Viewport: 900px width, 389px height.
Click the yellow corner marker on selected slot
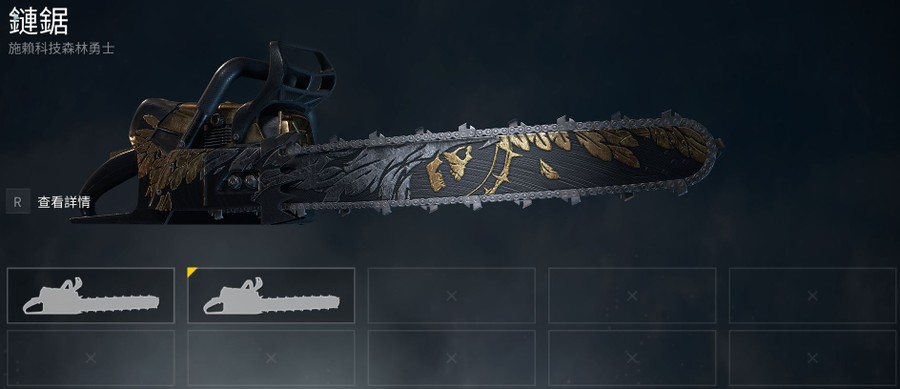[x=191, y=271]
